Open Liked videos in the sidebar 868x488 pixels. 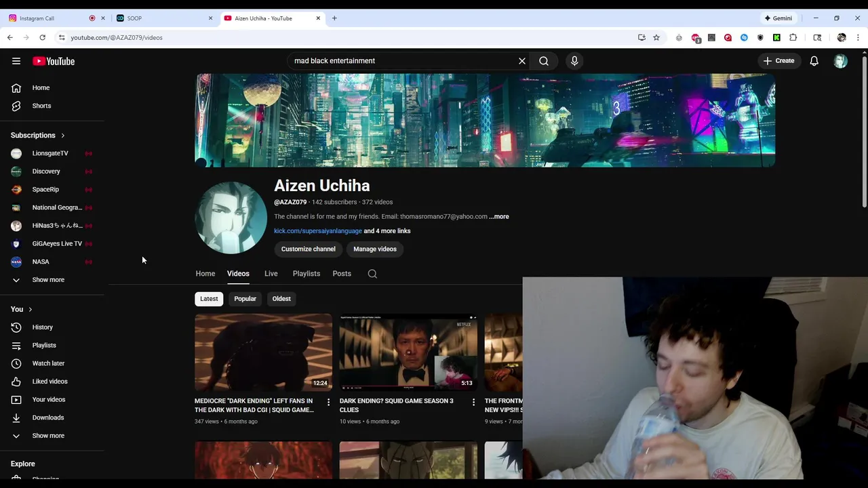(51, 382)
